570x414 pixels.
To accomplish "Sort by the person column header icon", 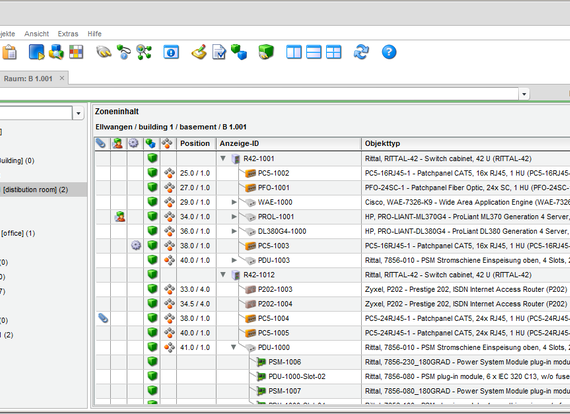I will point(117,144).
